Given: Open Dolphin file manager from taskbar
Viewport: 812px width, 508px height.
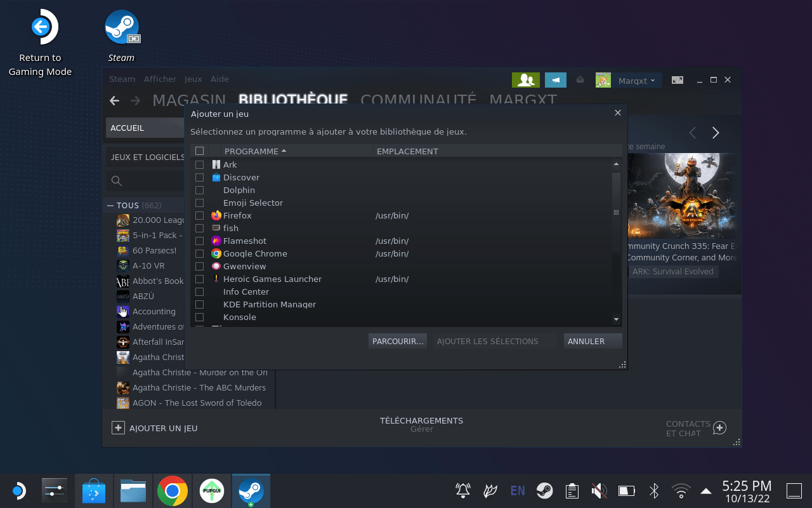Looking at the screenshot, I should (x=133, y=491).
